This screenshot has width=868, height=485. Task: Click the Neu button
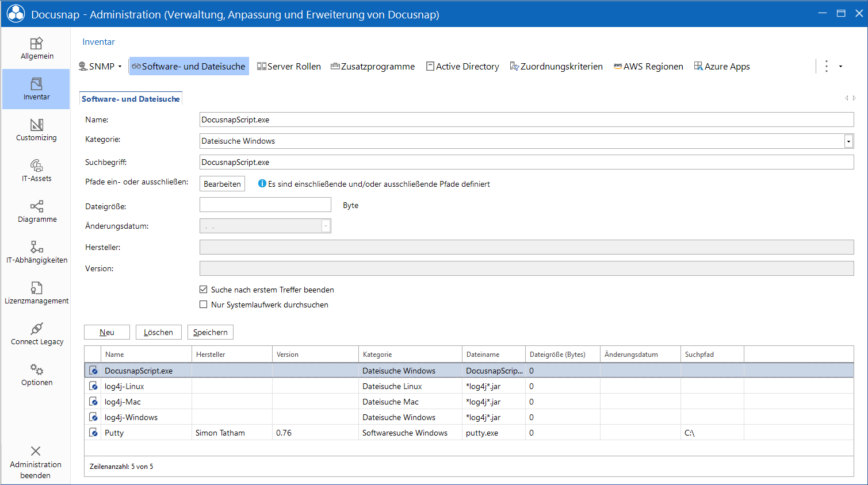(x=107, y=332)
